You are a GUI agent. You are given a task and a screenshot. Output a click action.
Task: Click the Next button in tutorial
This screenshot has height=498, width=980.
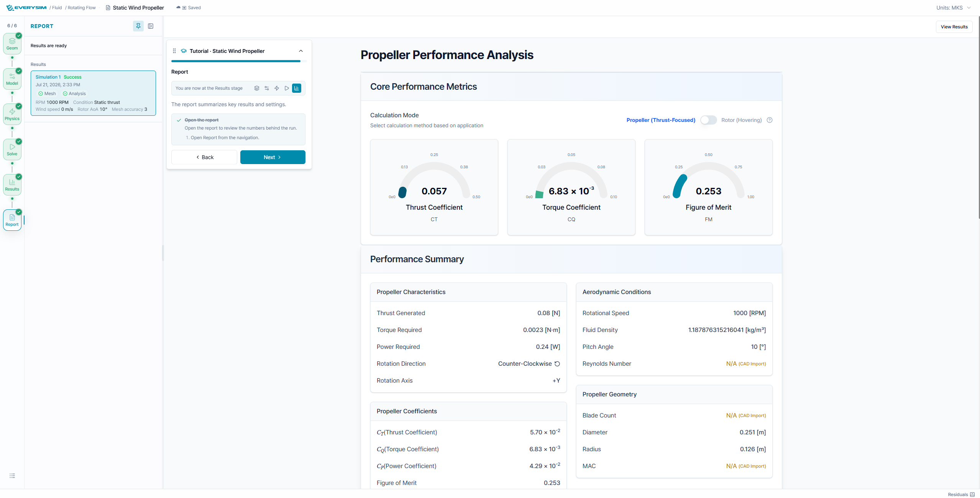[272, 157]
